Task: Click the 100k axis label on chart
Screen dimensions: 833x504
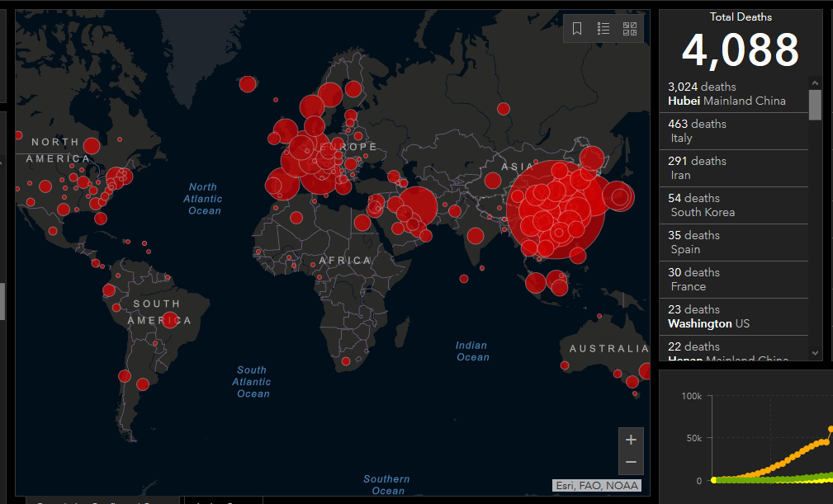Action: click(692, 396)
